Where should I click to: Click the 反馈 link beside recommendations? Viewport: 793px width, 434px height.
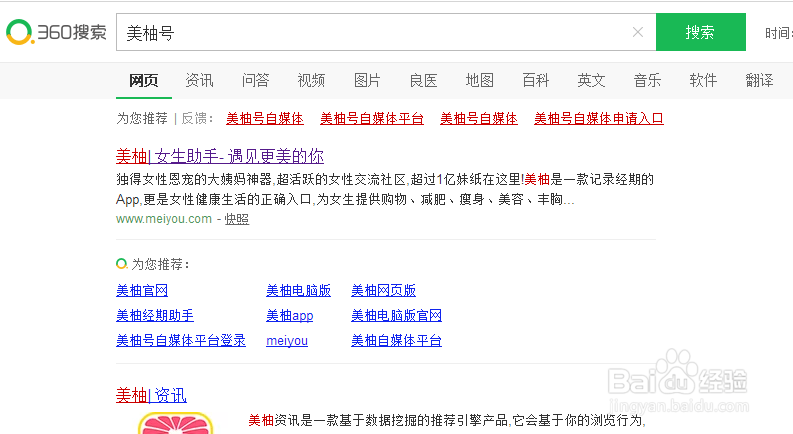point(194,118)
